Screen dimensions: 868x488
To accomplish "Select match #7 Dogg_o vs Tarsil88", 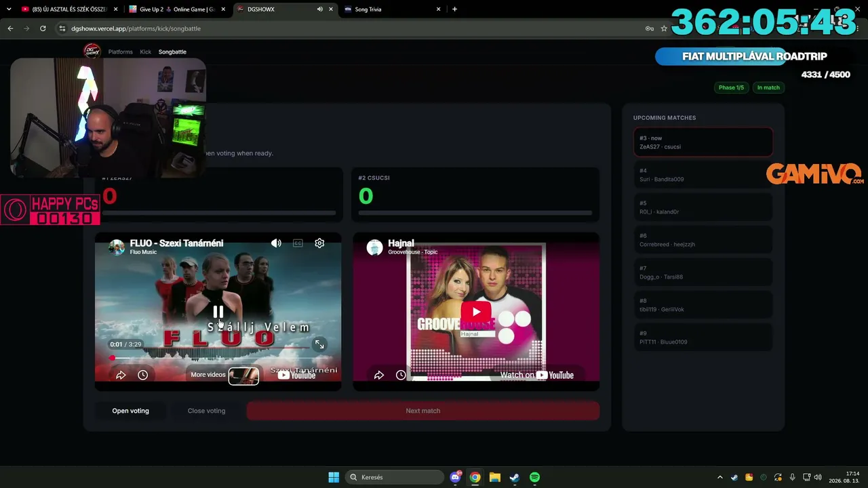I will pos(703,272).
